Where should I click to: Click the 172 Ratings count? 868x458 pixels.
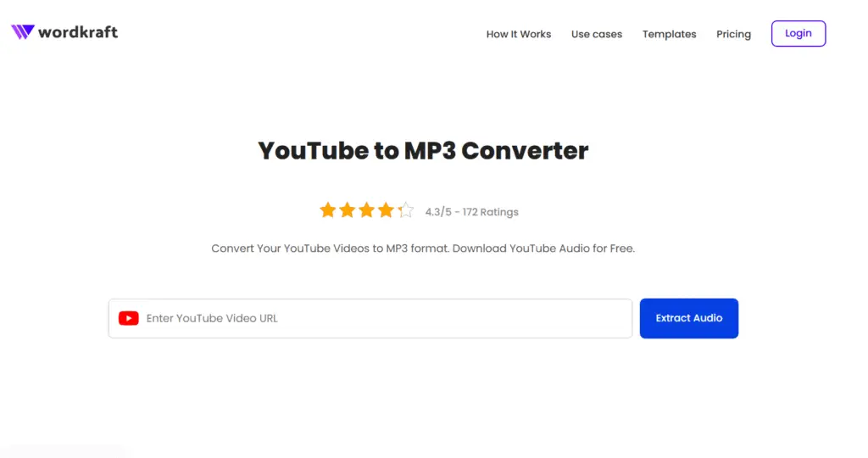491,212
